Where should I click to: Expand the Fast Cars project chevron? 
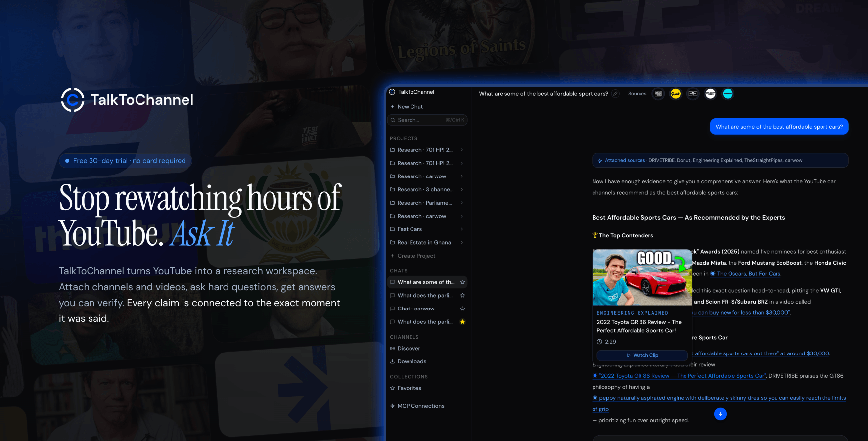[462, 229]
